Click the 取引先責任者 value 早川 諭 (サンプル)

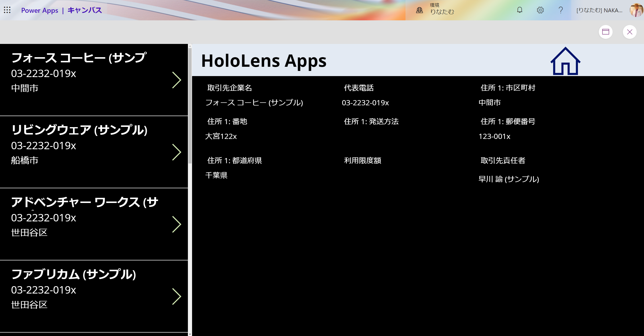(x=508, y=179)
